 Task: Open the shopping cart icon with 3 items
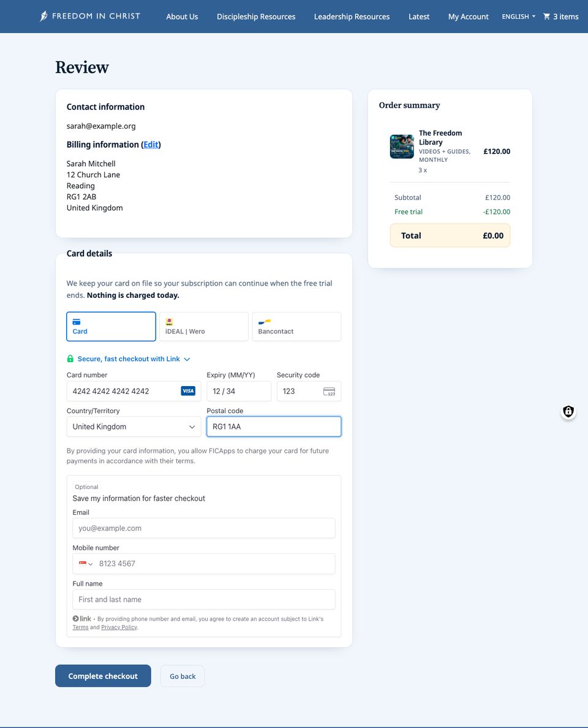coord(560,17)
